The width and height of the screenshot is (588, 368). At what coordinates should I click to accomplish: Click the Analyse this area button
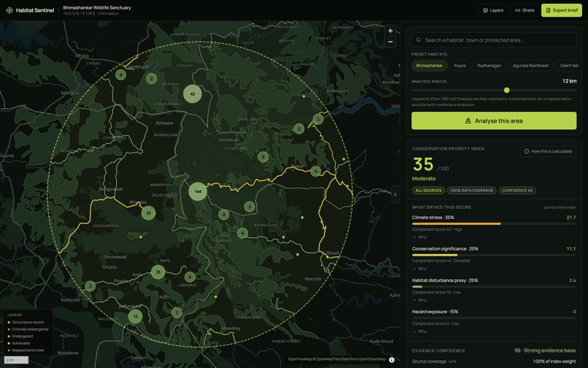(494, 120)
